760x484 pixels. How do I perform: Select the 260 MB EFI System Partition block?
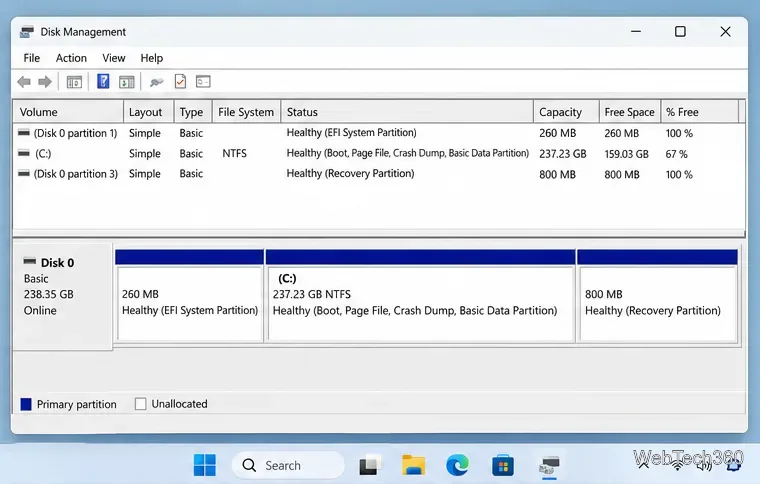pyautogui.click(x=190, y=296)
